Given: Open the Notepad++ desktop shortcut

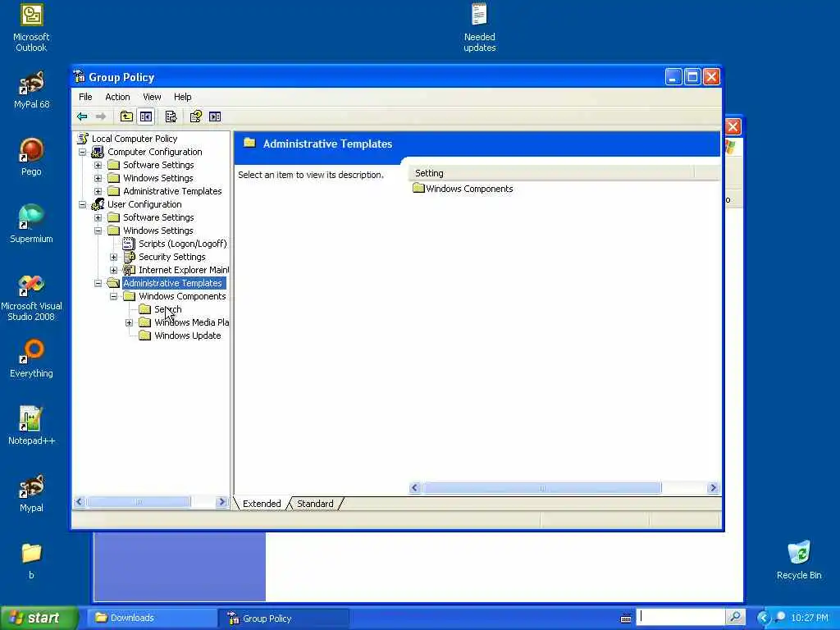Looking at the screenshot, I should coord(31,426).
